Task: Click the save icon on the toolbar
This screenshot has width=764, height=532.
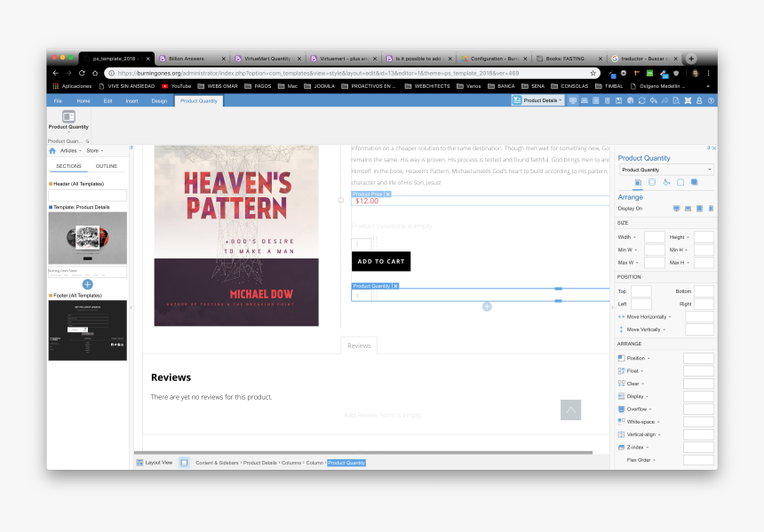Action: tap(618, 99)
